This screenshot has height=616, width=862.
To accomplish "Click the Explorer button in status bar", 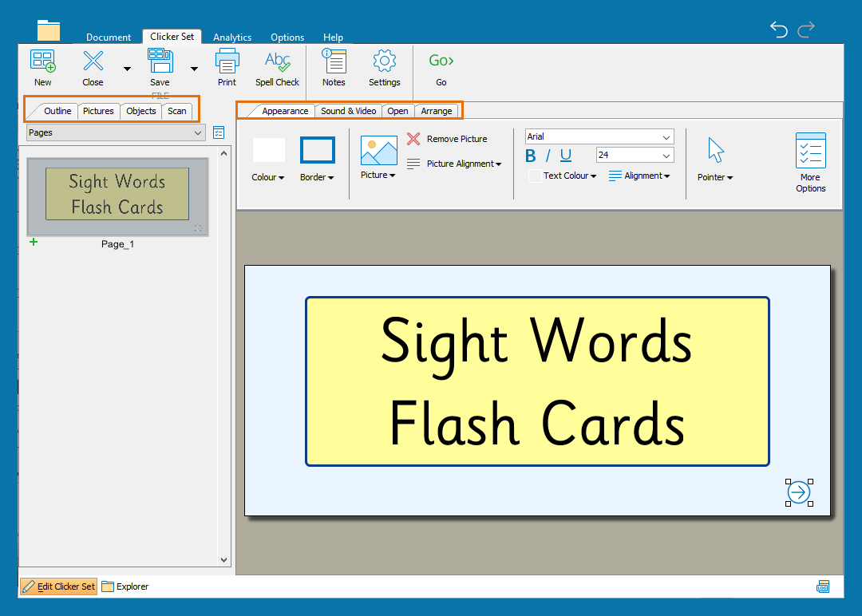I will pyautogui.click(x=125, y=586).
